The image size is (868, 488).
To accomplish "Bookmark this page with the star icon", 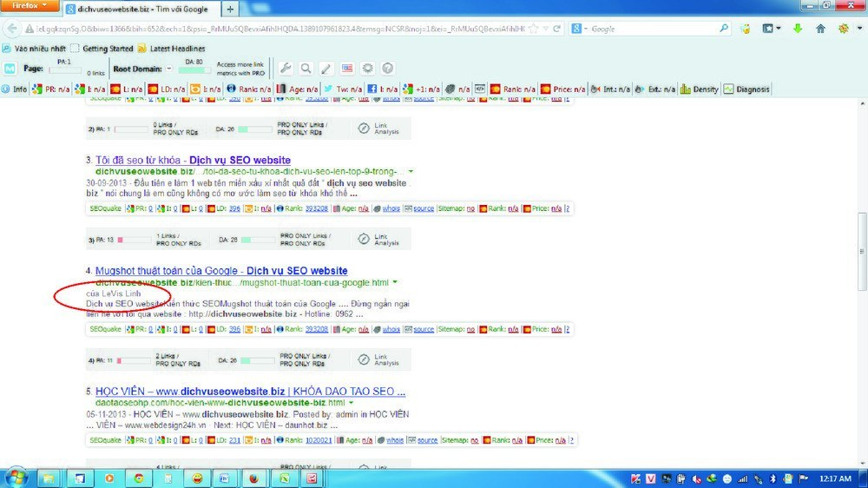I will pyautogui.click(x=533, y=29).
